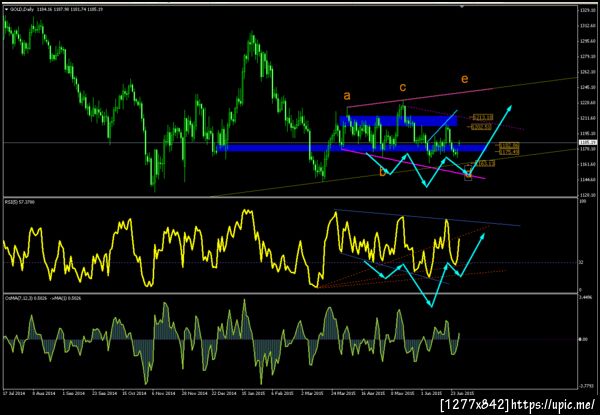The width and height of the screenshot is (600, 415).
Task: Select the upper blue resistance rectangle
Action: [398, 121]
